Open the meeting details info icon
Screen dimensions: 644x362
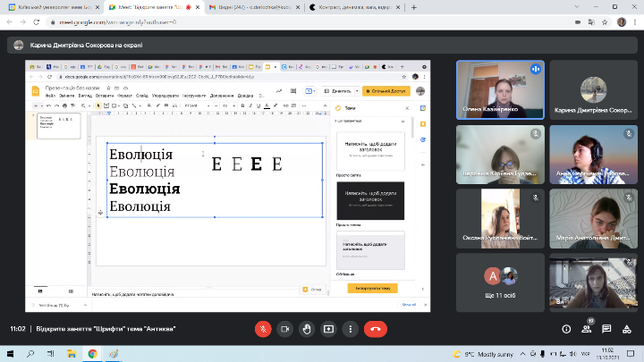[565, 329]
